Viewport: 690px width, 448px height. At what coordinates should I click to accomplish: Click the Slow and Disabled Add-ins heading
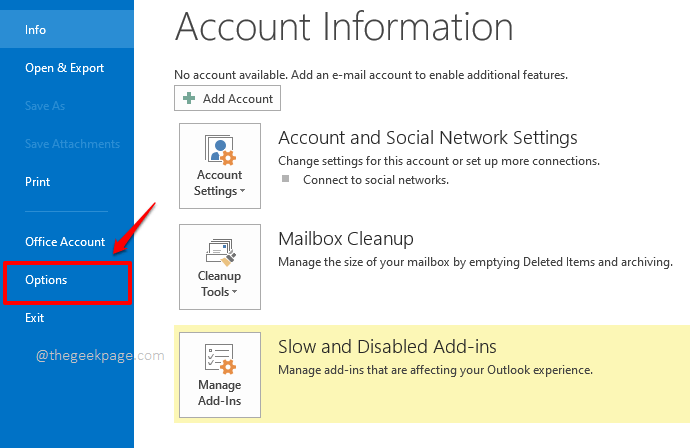click(387, 347)
